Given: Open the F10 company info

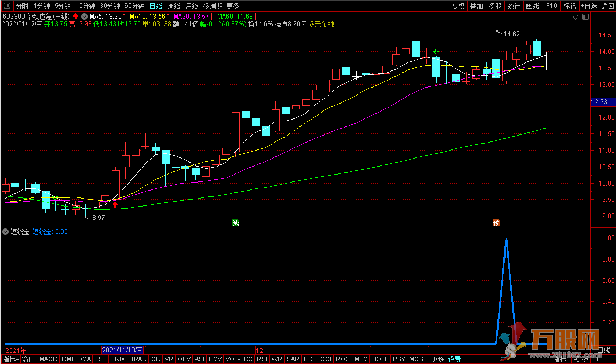Looking at the screenshot, I should pyautogui.click(x=551, y=6).
